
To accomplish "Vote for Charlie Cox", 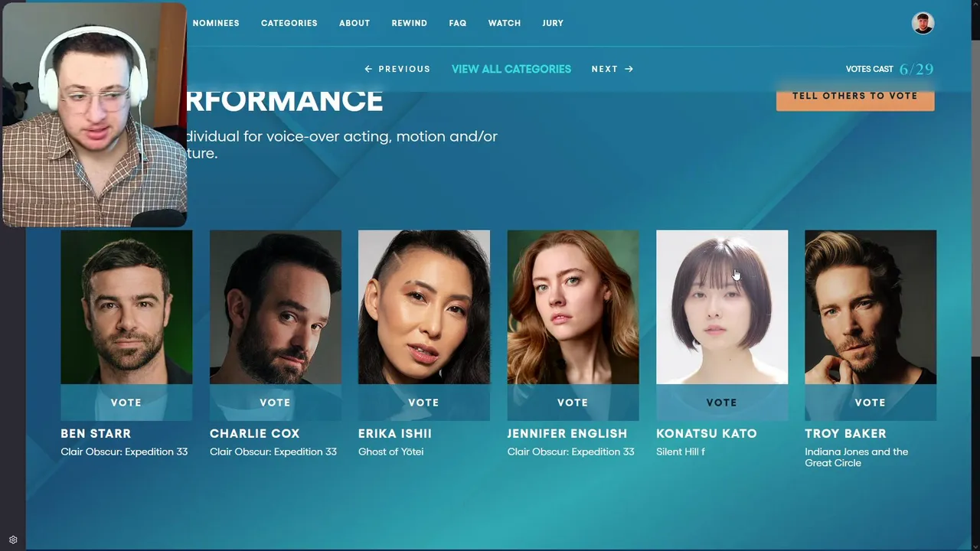I will 275,403.
